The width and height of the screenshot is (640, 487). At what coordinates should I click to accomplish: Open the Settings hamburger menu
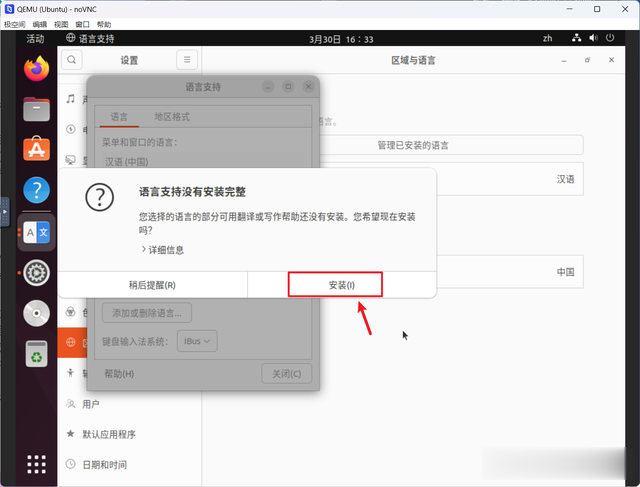point(187,60)
